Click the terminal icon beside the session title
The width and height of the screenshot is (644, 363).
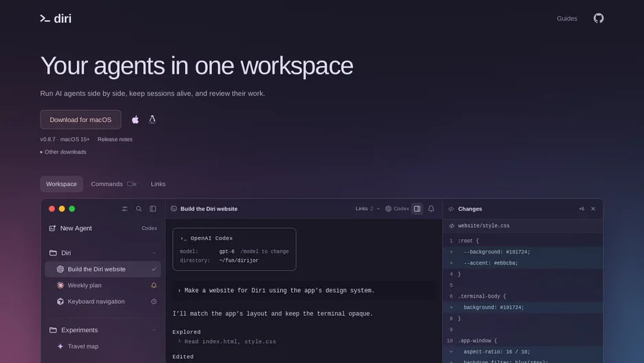[174, 209]
